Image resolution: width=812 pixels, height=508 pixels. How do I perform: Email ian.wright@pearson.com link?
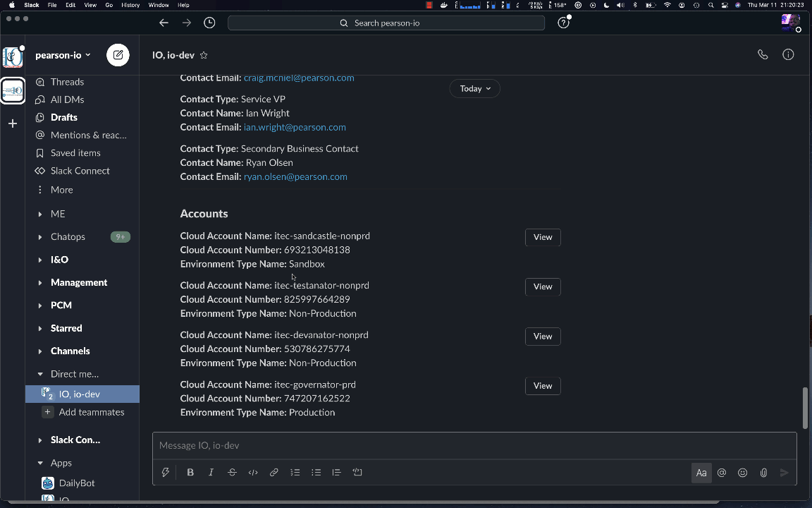click(295, 127)
